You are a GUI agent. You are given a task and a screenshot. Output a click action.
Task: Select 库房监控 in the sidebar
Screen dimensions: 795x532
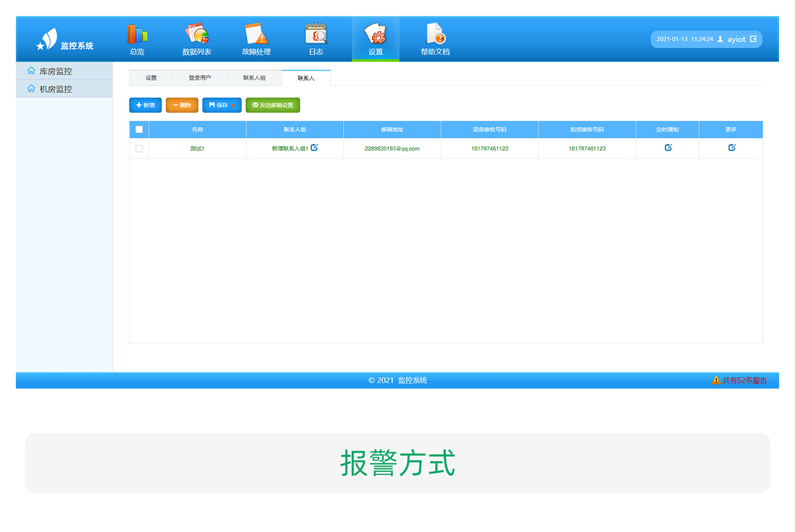click(56, 72)
